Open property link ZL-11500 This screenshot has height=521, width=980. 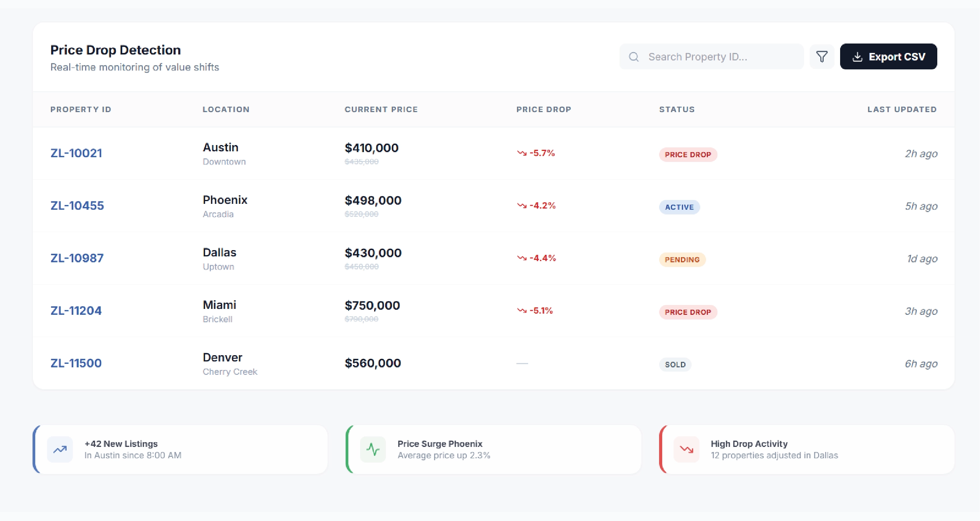[76, 363]
